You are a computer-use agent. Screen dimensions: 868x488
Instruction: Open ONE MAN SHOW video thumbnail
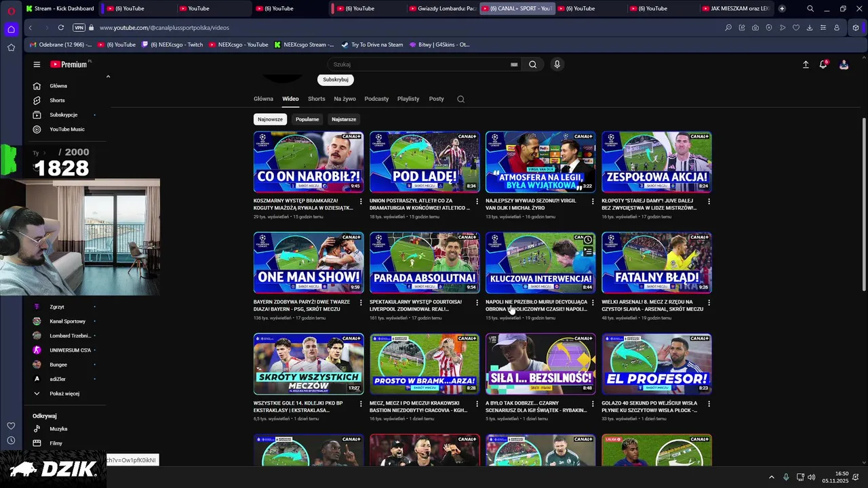309,263
